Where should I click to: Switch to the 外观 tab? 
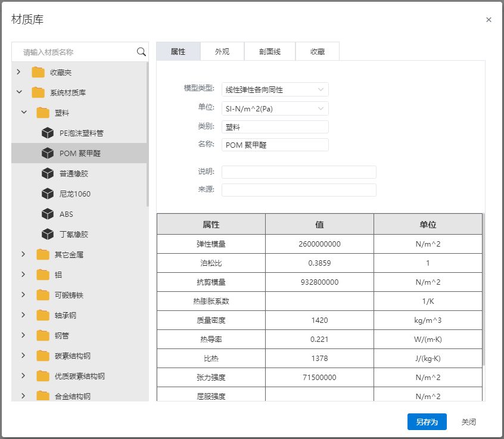tap(222, 52)
